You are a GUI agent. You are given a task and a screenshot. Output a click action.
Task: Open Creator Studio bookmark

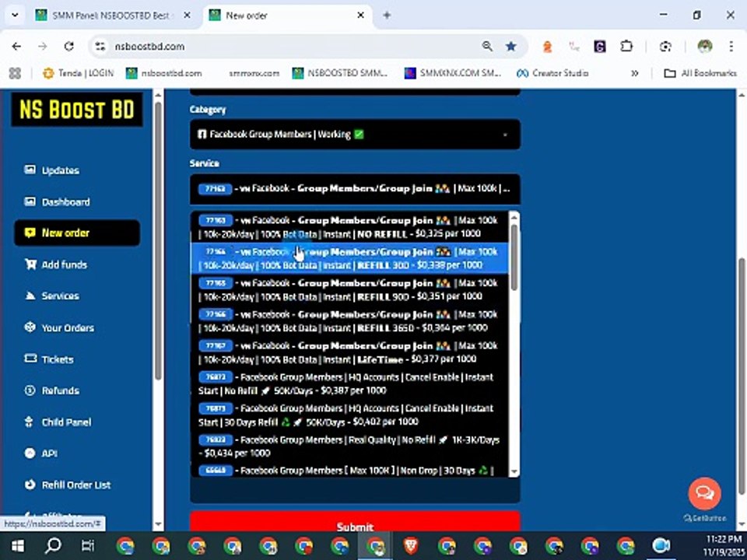[x=552, y=73]
